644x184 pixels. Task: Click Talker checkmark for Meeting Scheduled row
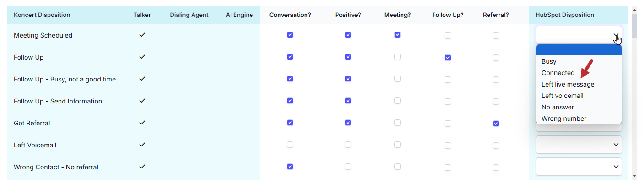tap(142, 35)
